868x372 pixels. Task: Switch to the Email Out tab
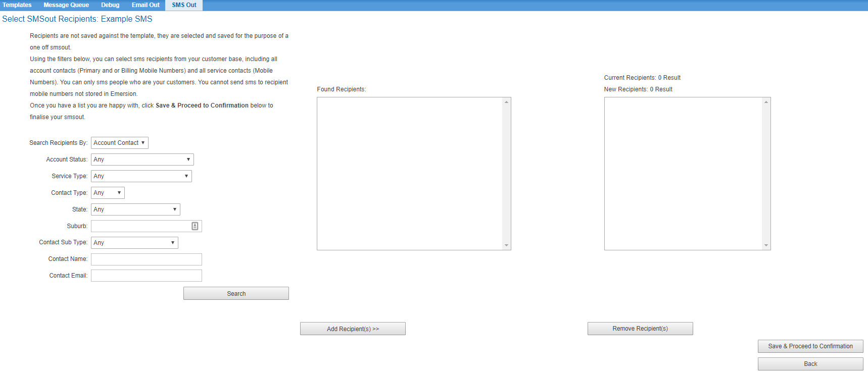(146, 5)
